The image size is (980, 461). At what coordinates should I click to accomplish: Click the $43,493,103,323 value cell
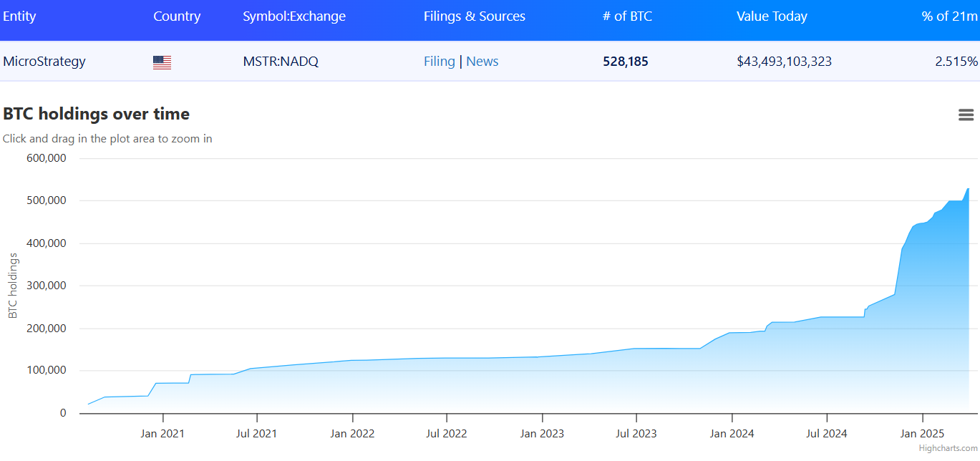click(x=784, y=62)
